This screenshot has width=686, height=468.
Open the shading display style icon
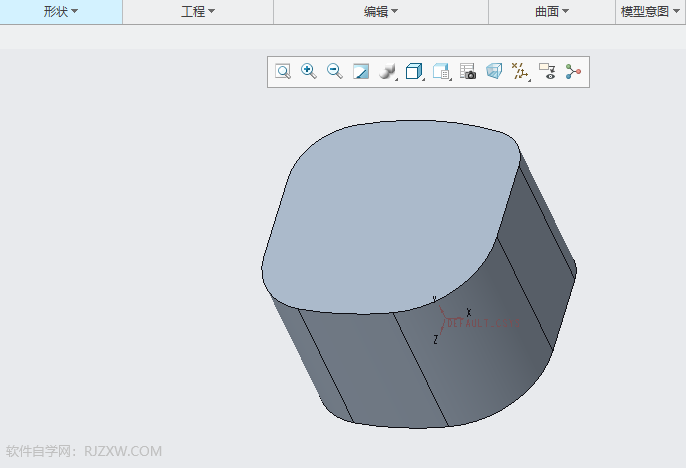point(388,71)
